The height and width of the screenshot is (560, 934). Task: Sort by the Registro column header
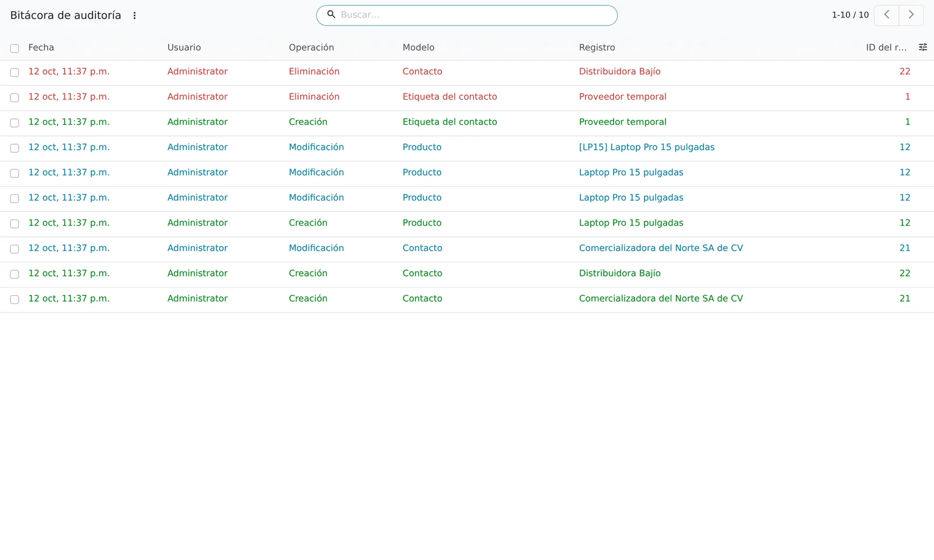tap(597, 48)
